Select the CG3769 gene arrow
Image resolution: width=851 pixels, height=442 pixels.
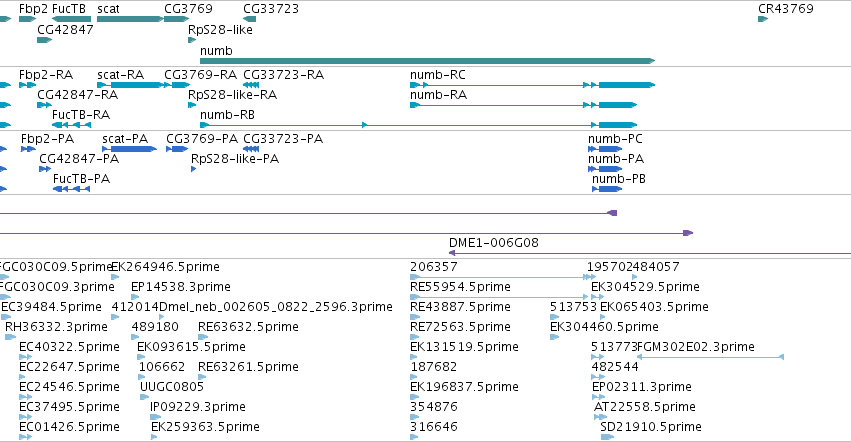[x=176, y=19]
